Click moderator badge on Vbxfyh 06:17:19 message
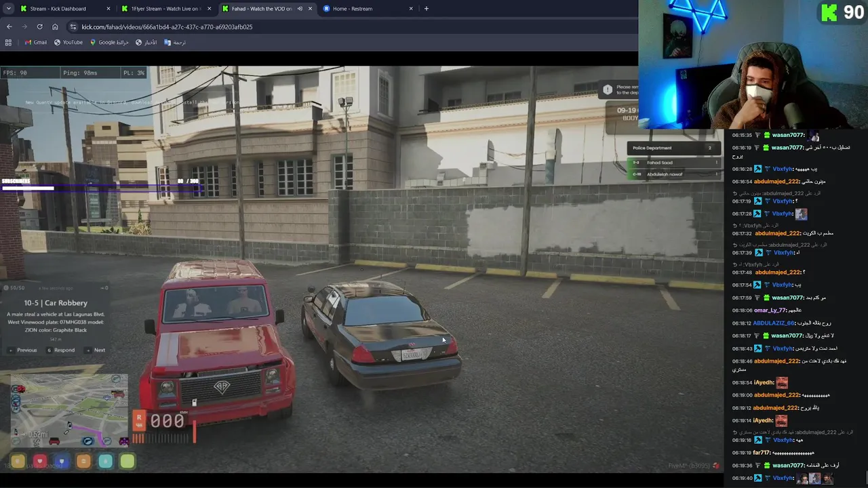 (758, 201)
